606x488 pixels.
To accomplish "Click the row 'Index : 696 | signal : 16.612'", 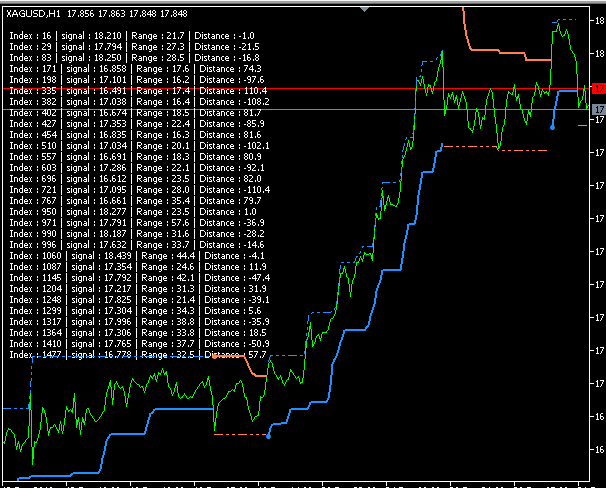I will click(x=135, y=179).
